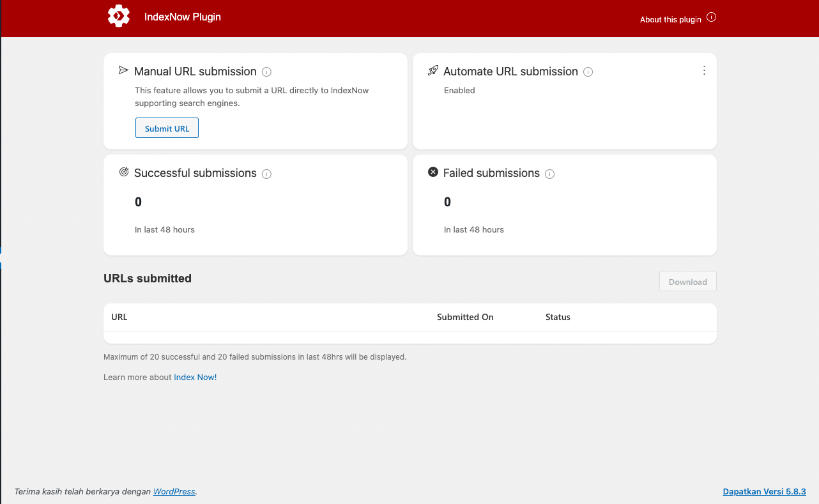This screenshot has width=819, height=504.
Task: Click the Successful submissions heading
Action: tap(195, 173)
